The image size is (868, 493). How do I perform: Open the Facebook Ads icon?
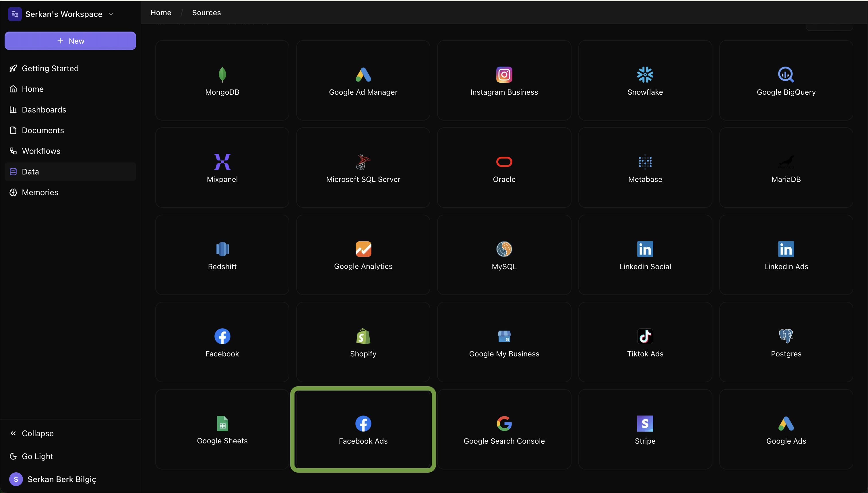[x=363, y=424]
